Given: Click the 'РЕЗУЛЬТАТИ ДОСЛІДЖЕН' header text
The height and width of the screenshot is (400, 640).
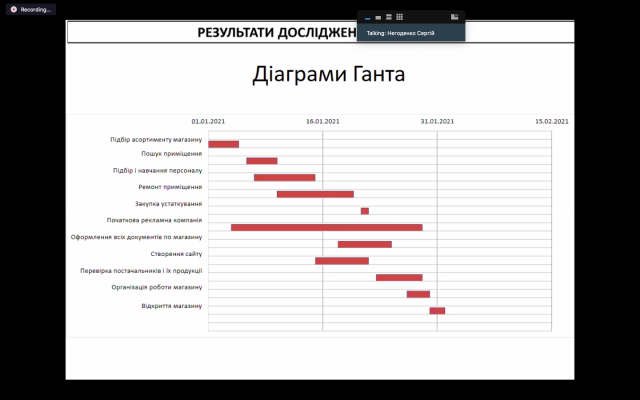Looking at the screenshot, I should pyautogui.click(x=277, y=32).
